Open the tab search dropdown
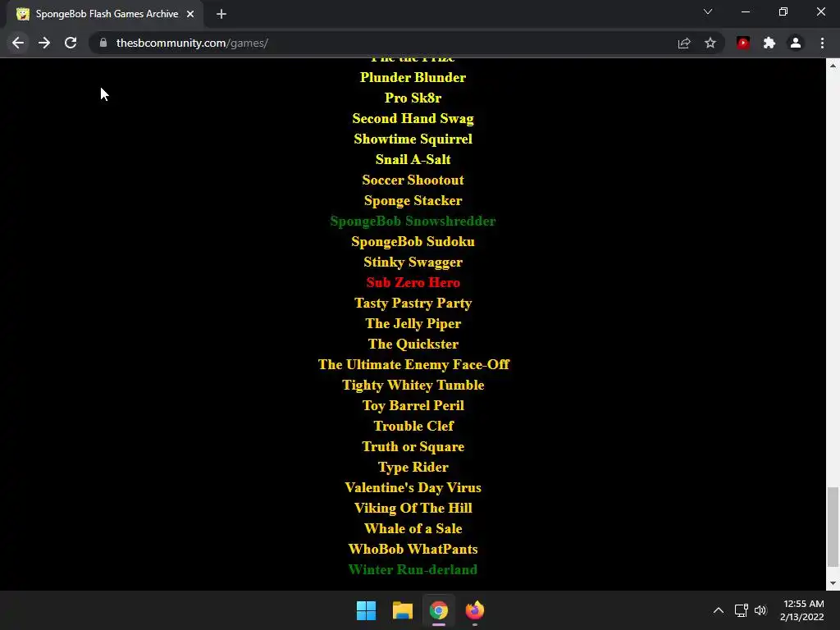Screen dimensions: 840x630 708,11
